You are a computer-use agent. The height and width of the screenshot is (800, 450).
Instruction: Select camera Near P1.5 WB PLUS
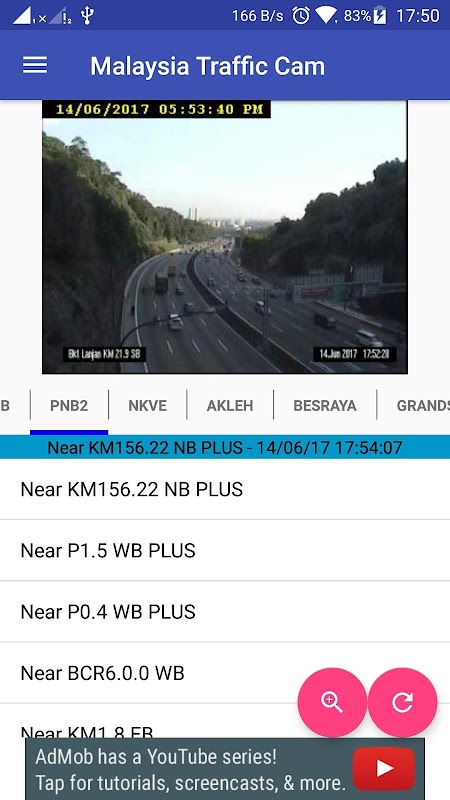coord(225,551)
